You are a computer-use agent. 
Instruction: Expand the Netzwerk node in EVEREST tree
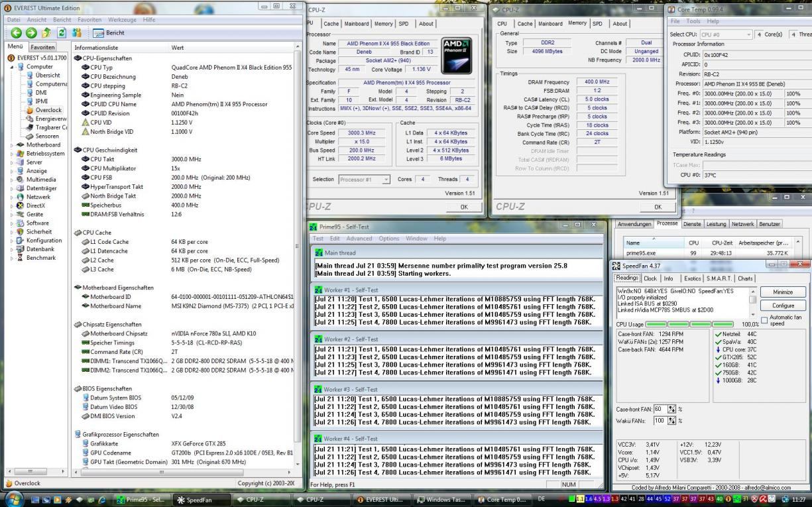(11, 197)
